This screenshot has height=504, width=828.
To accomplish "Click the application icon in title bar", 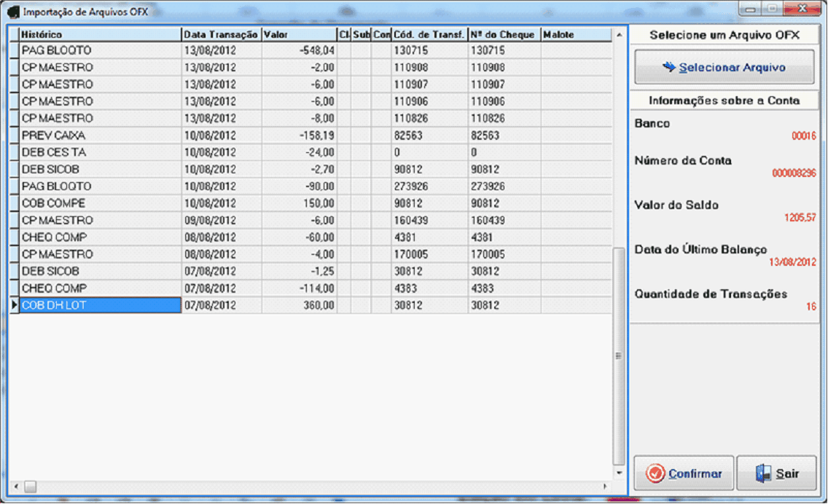I will [x=13, y=12].
